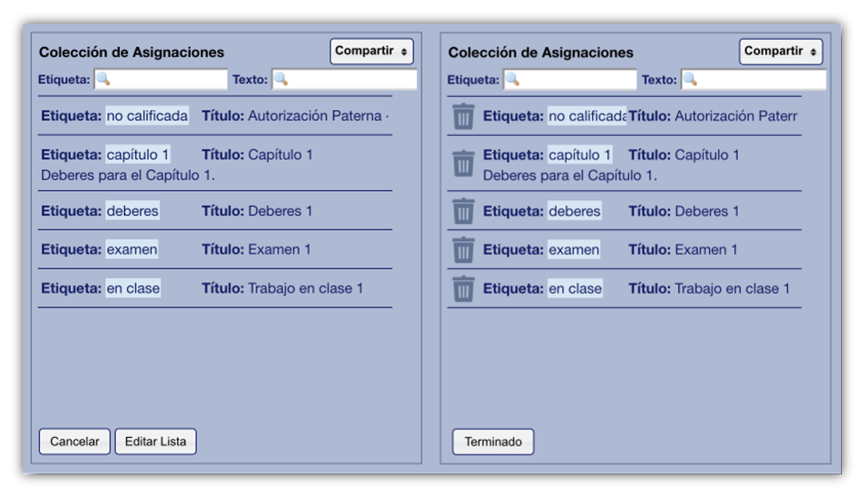This screenshot has height=499, width=868.
Task: Click the 'Capítulo 1' title in the right panel
Action: pos(707,155)
